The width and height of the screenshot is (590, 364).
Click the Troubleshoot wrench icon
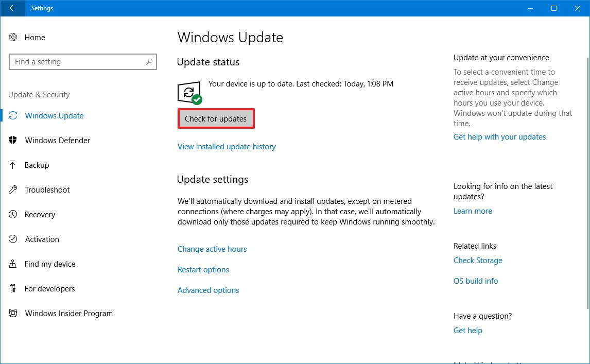click(13, 189)
